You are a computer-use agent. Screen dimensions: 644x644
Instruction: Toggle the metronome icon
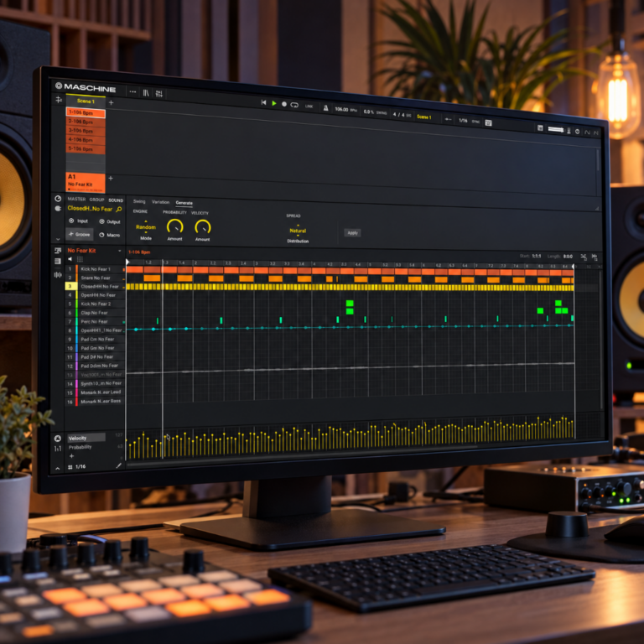tap(325, 108)
